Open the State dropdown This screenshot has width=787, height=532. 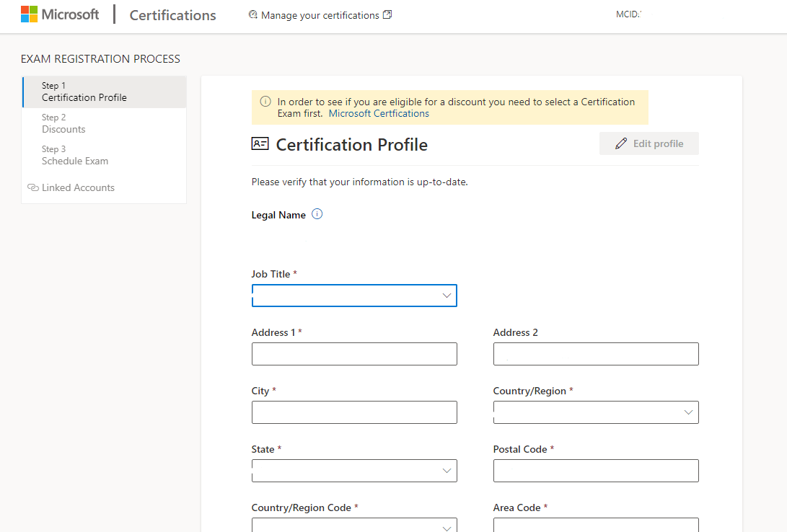point(354,471)
